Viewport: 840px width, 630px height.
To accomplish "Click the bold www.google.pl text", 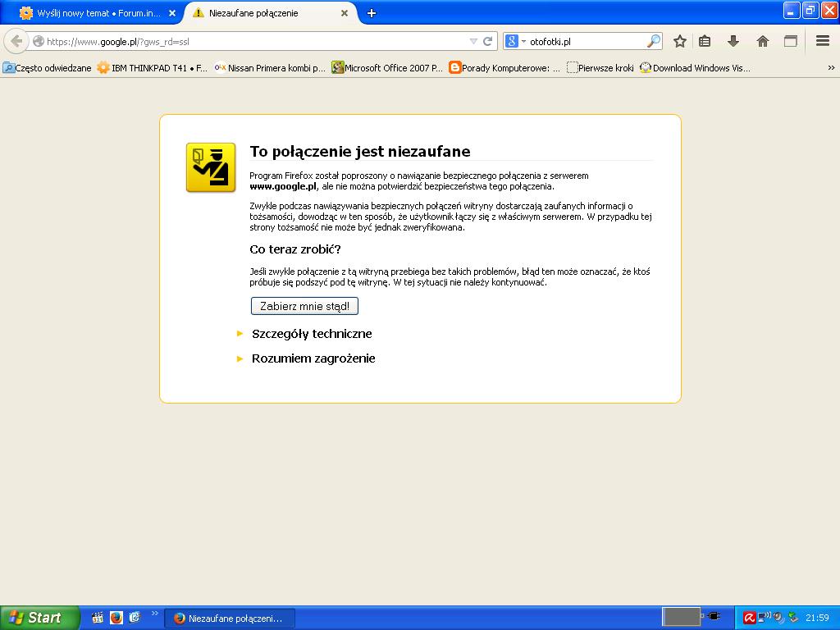I will pyautogui.click(x=283, y=186).
